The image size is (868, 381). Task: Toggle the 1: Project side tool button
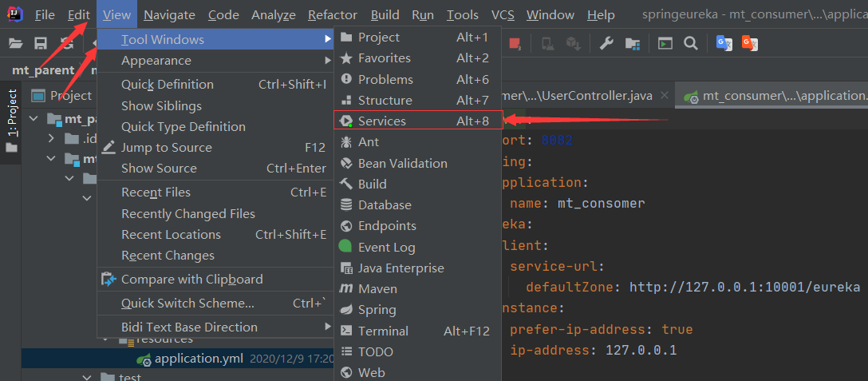[11, 112]
